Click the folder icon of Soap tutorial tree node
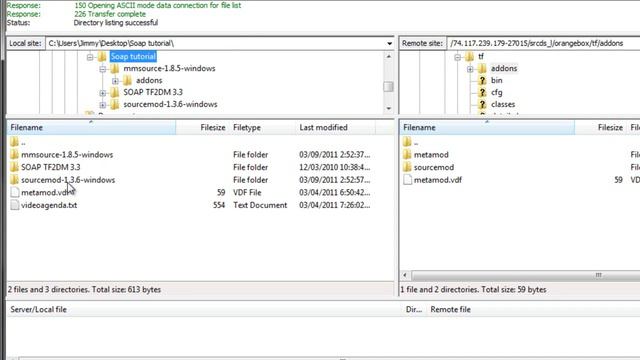 click(x=102, y=56)
